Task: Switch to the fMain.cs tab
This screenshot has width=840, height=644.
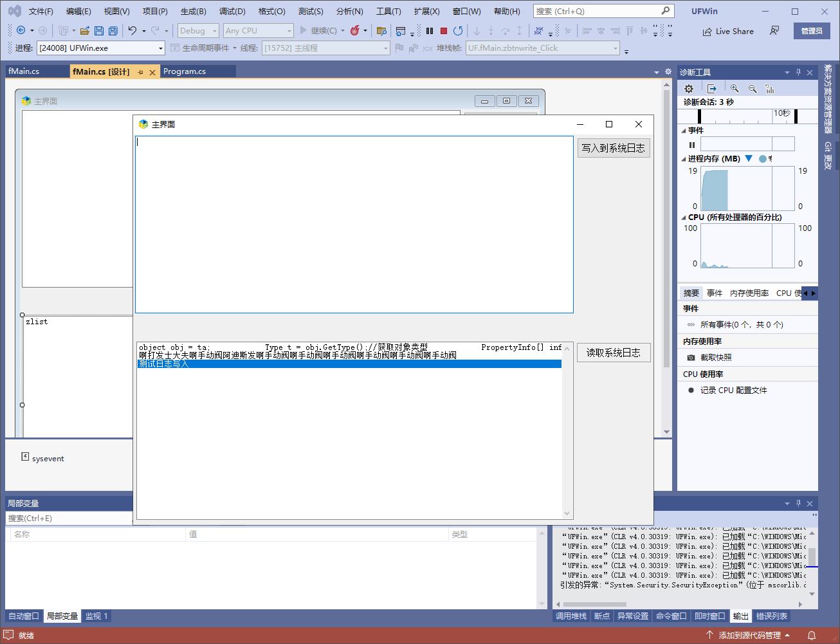Action: click(x=24, y=71)
